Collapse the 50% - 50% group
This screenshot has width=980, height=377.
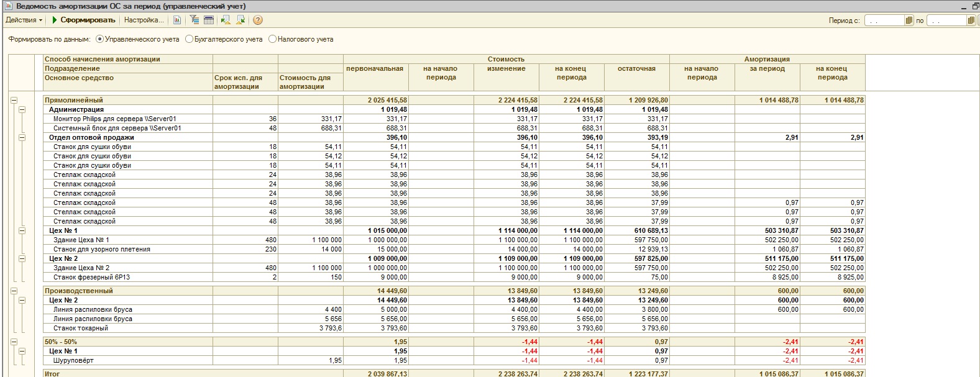[14, 342]
